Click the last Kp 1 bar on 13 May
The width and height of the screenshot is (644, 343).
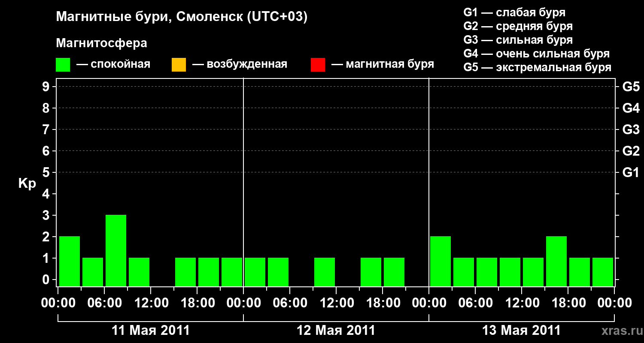click(x=603, y=272)
